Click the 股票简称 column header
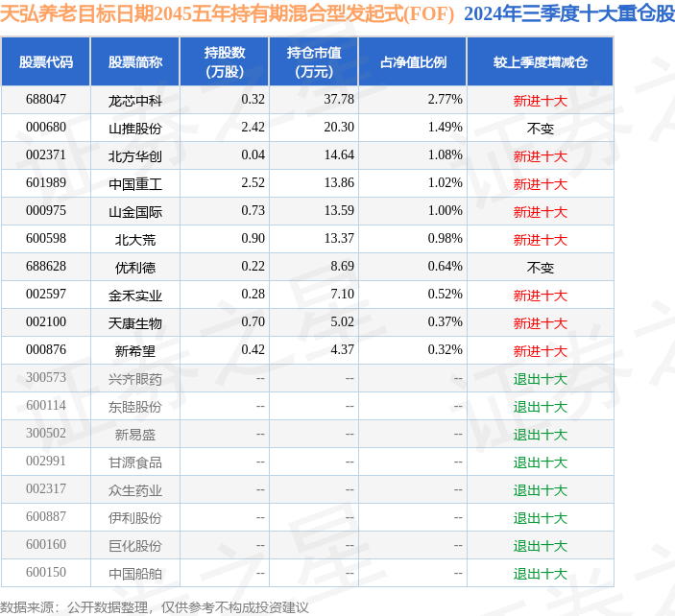Image resolution: width=675 pixels, height=616 pixels. [135, 62]
